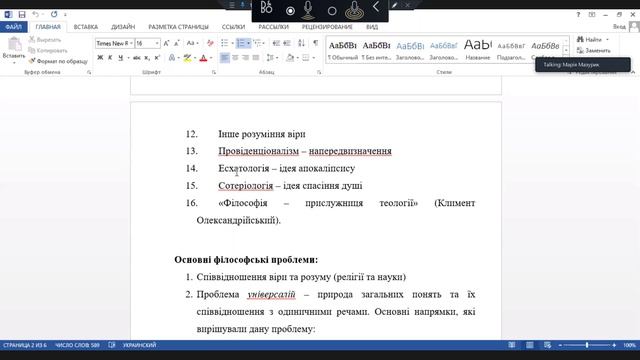Align text left

click(x=224, y=58)
